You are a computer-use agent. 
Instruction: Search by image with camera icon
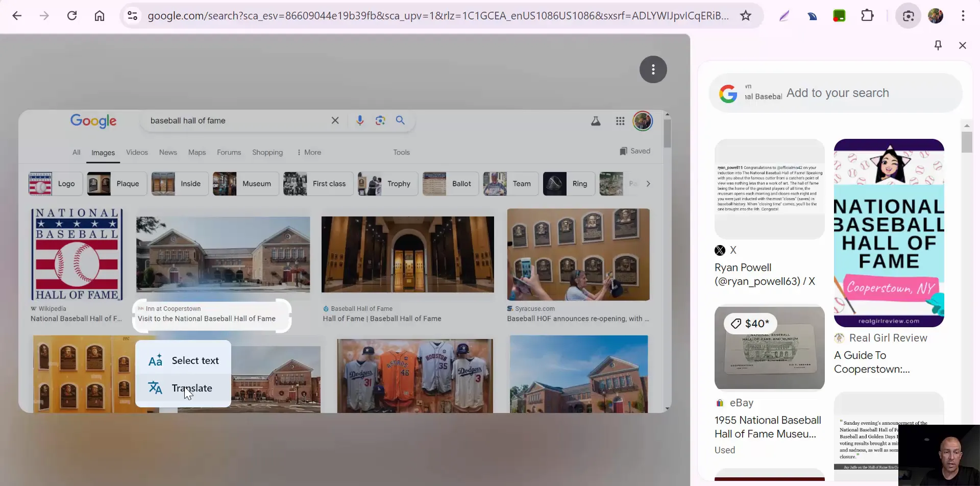pos(380,120)
